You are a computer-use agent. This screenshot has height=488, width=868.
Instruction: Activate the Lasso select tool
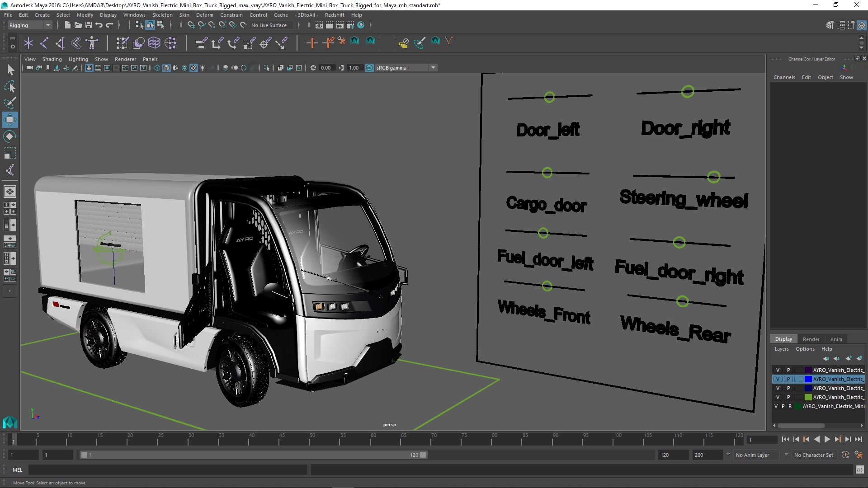(x=10, y=86)
